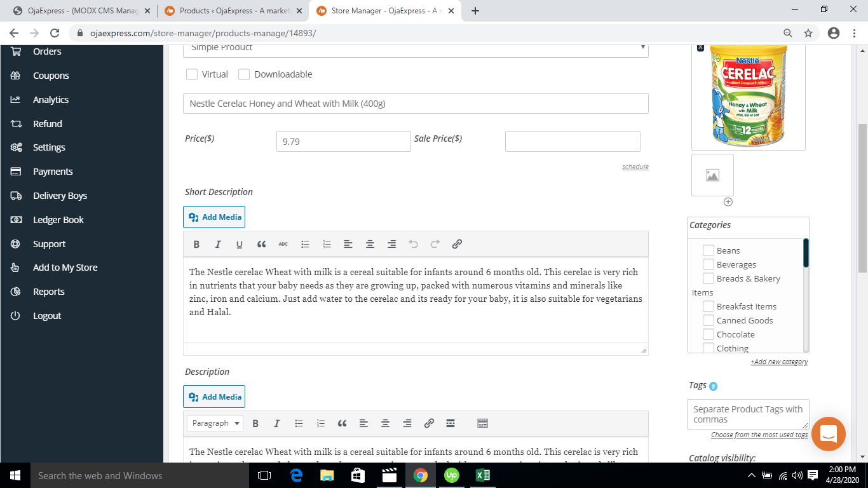Center align in Description editor toolbar
The height and width of the screenshot is (488, 868).
pyautogui.click(x=385, y=423)
